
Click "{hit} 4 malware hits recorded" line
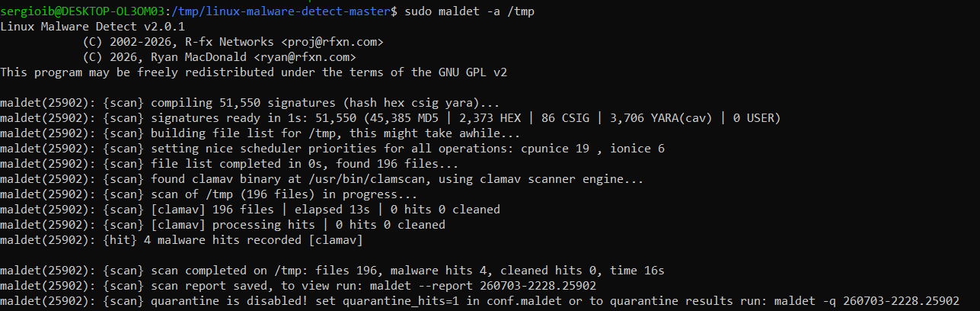pyautogui.click(x=181, y=240)
